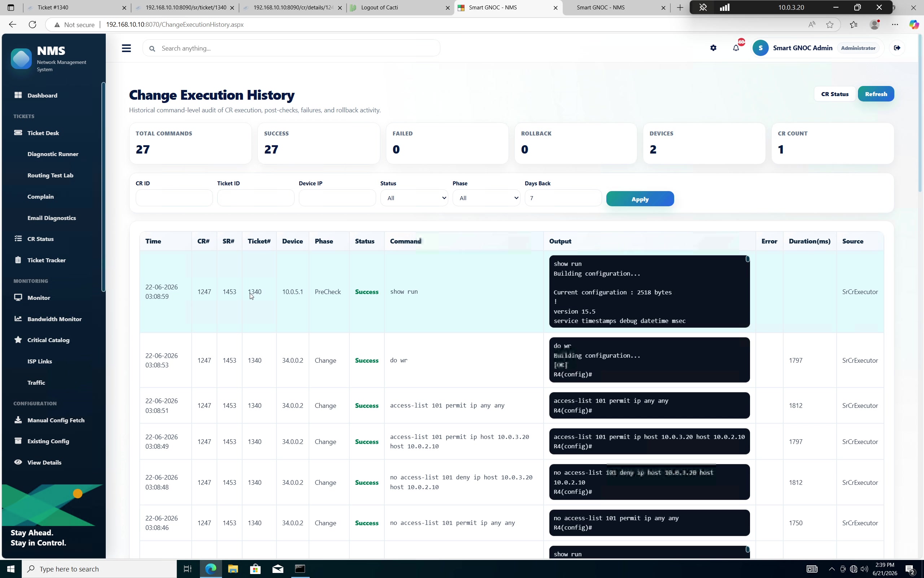Click Bandwidth Monitor chart icon
This screenshot has width=924, height=578.
tap(18, 319)
